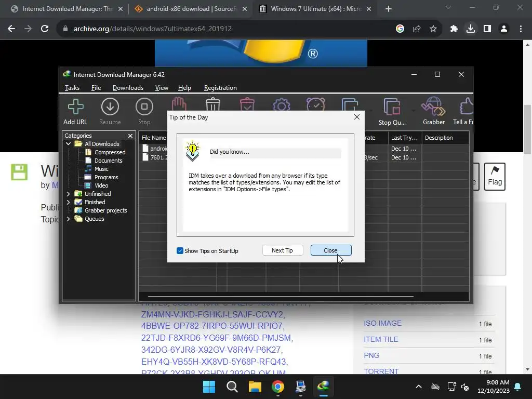Toggle Chrome side panel icon
The height and width of the screenshot is (399, 532).
click(x=487, y=29)
